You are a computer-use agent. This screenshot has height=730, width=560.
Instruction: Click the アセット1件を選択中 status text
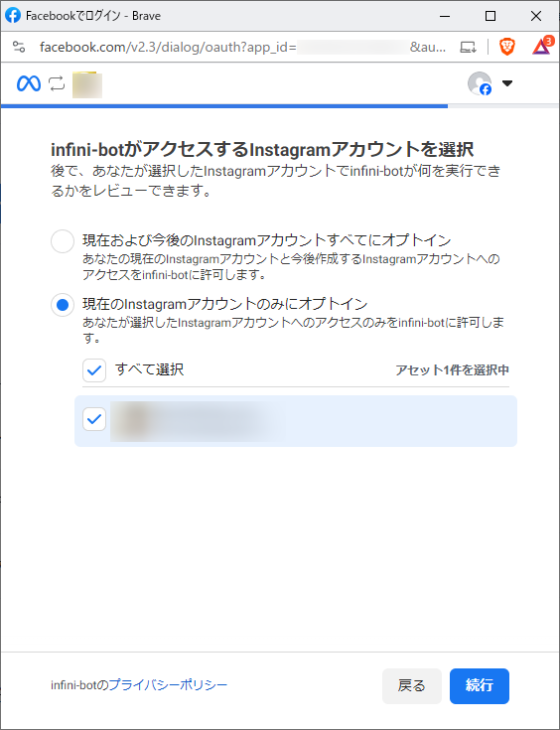click(452, 370)
